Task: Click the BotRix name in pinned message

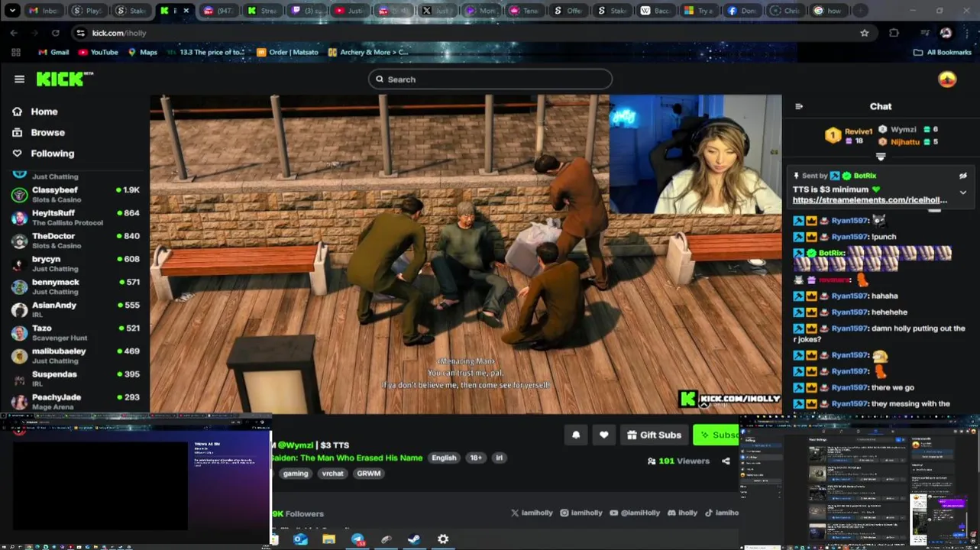Action: click(x=865, y=176)
